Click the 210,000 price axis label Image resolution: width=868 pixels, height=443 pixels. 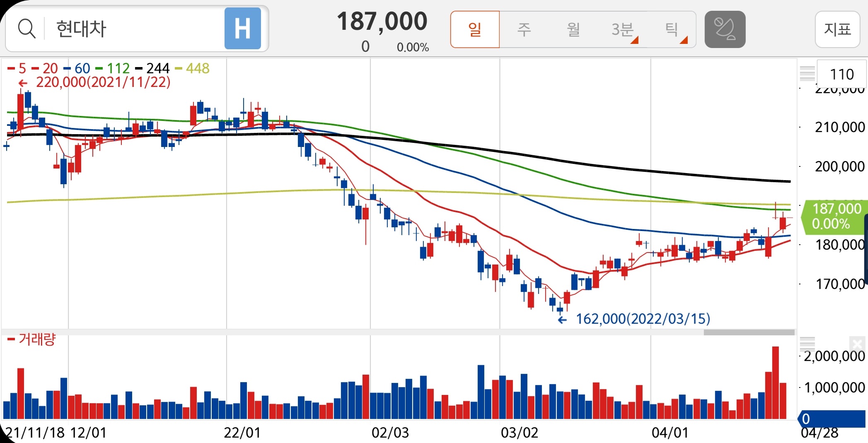tap(840, 127)
